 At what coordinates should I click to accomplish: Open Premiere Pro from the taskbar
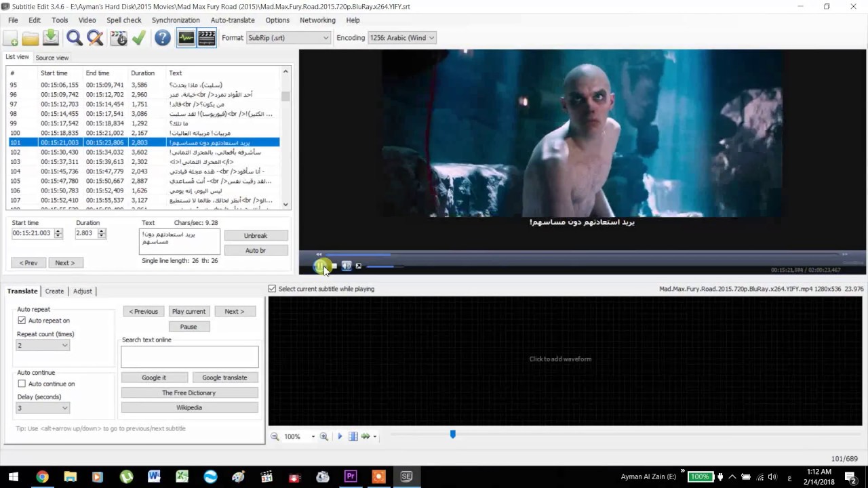click(351, 476)
